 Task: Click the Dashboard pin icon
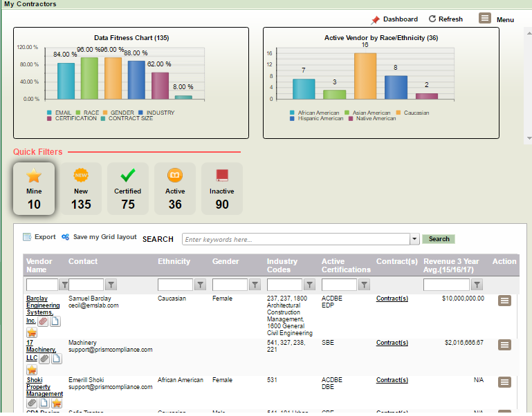click(x=376, y=20)
